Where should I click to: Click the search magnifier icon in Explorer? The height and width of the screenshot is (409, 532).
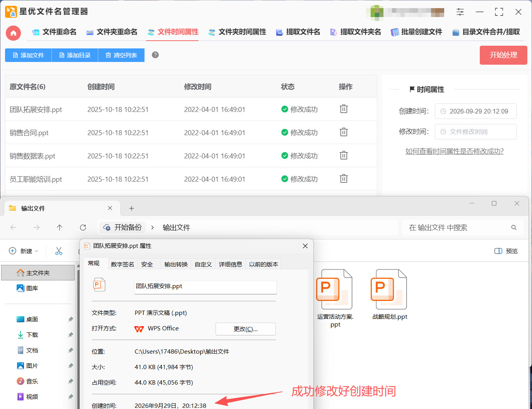pyautogui.click(x=514, y=228)
